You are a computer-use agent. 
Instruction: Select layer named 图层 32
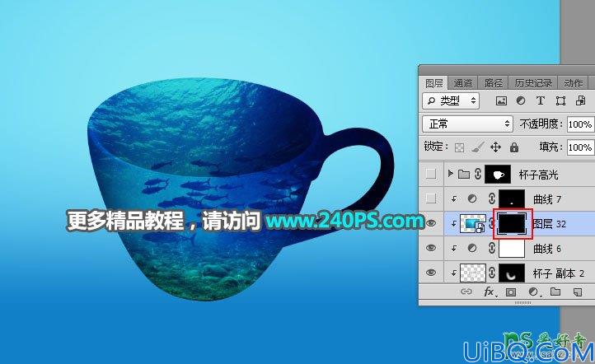click(x=550, y=224)
